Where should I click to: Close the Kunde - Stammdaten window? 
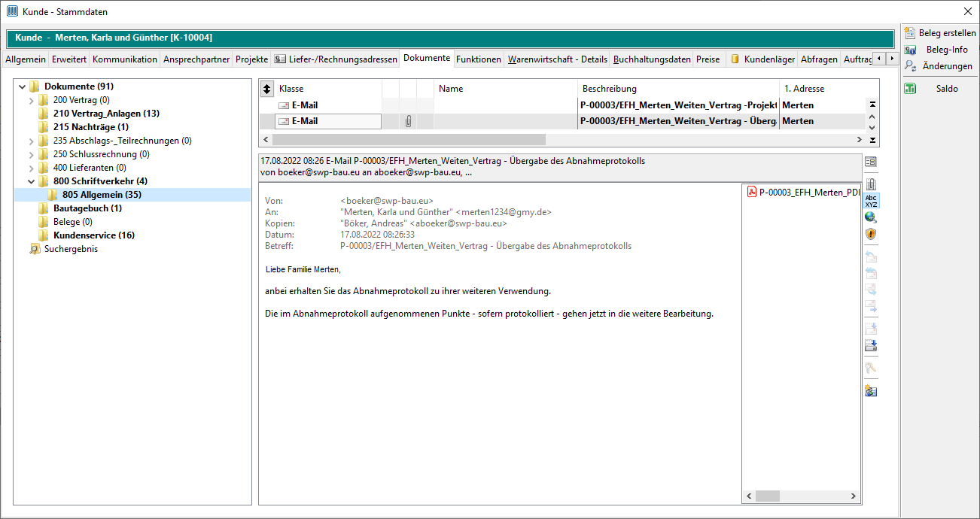(x=968, y=11)
